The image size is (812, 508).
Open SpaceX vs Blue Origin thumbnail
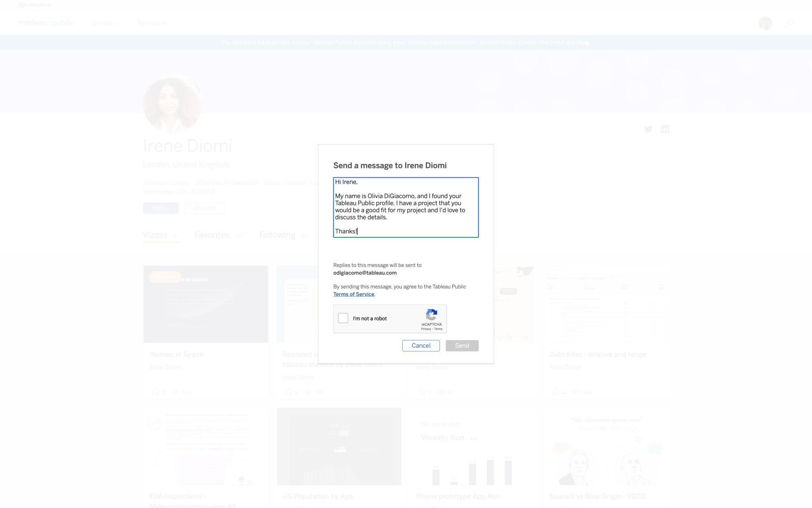click(x=606, y=446)
